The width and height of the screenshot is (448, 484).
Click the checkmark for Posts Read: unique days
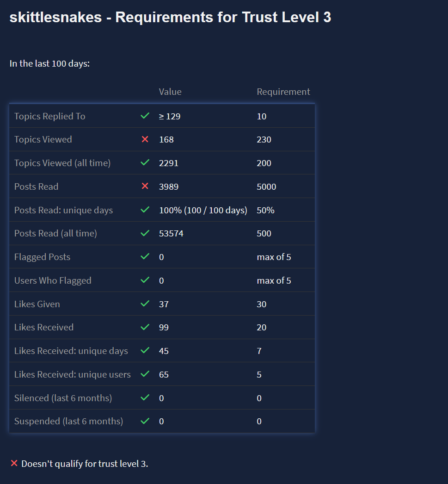pos(145,210)
